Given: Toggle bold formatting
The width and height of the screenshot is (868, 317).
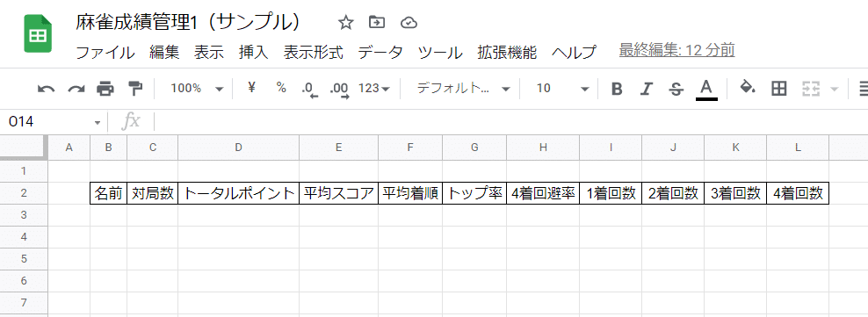Looking at the screenshot, I should [x=617, y=89].
